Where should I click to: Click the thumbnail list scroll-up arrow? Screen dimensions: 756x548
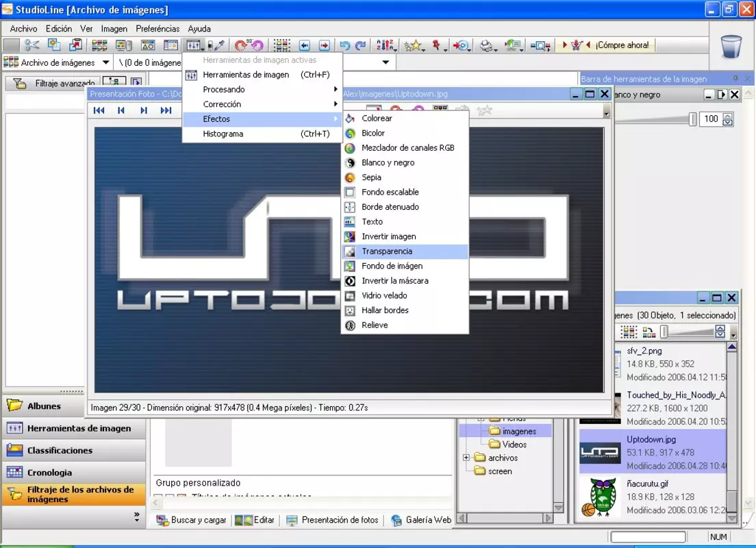click(x=732, y=347)
